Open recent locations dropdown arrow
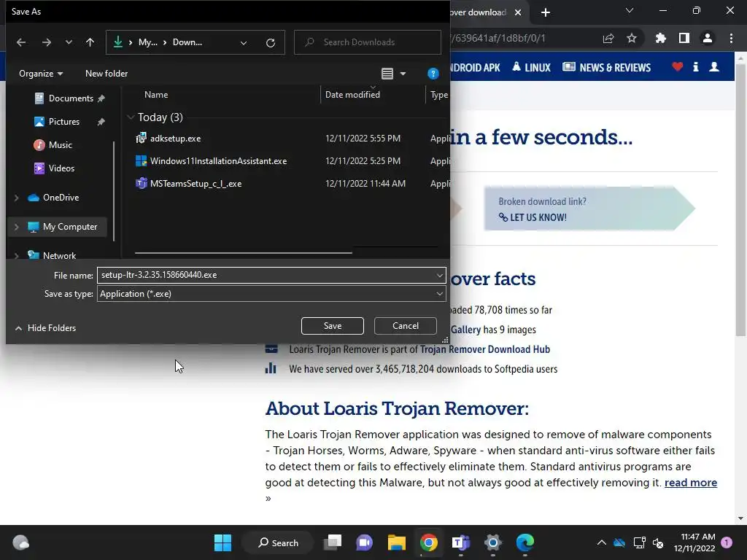The image size is (747, 560). click(69, 42)
